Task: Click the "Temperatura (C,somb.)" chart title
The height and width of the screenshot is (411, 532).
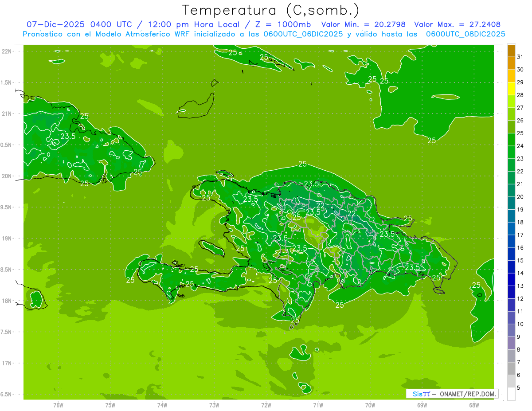Action: click(x=271, y=10)
